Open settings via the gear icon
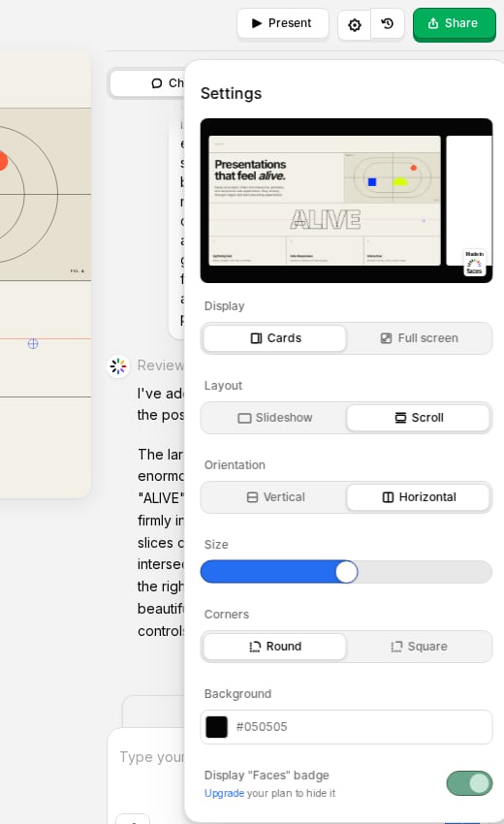Screen dimensions: 504x824 point(354,24)
